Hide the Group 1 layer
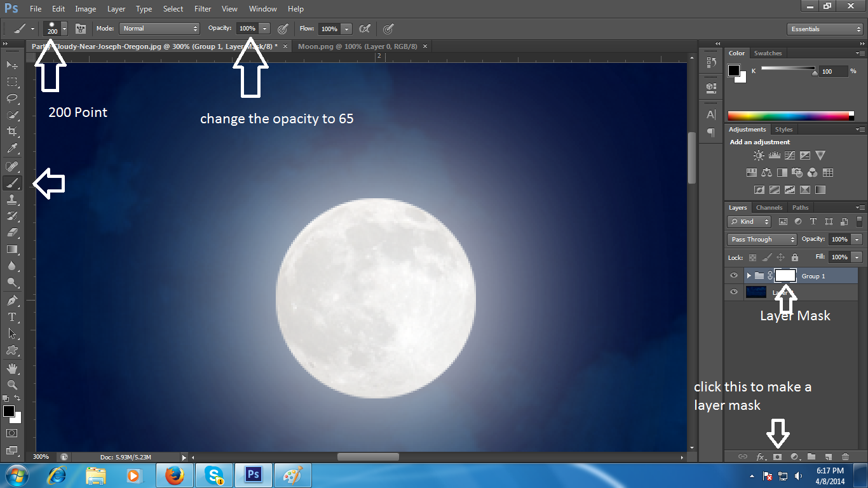 coord(734,275)
